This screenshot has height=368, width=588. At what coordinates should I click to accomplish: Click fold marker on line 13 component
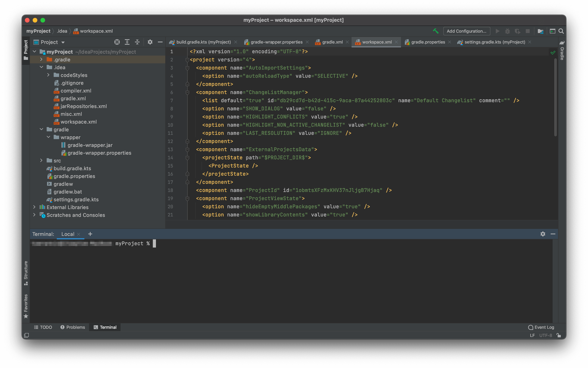coord(187,149)
